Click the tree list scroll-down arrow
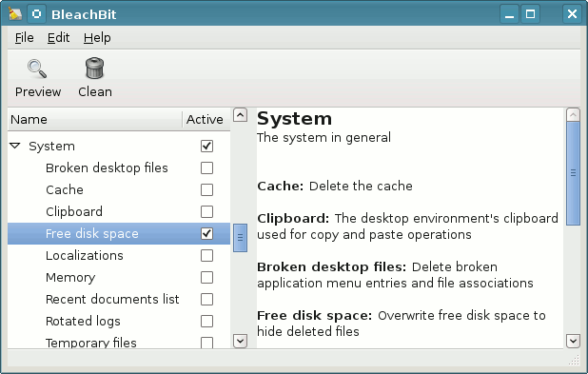Screen dimensions: 588x374 240,341
